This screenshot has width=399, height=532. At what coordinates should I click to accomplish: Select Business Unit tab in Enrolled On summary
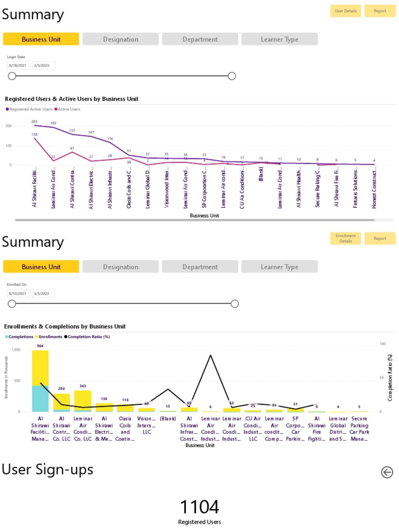click(41, 267)
